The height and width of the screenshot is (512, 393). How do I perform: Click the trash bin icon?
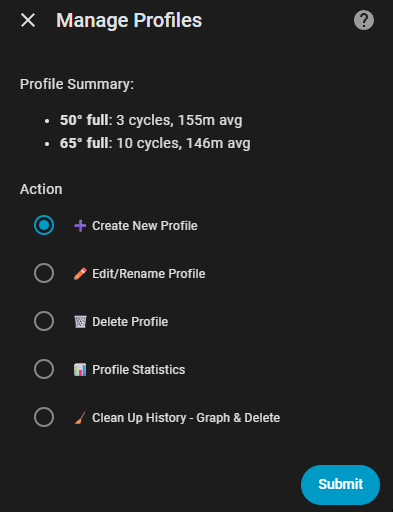(80, 322)
